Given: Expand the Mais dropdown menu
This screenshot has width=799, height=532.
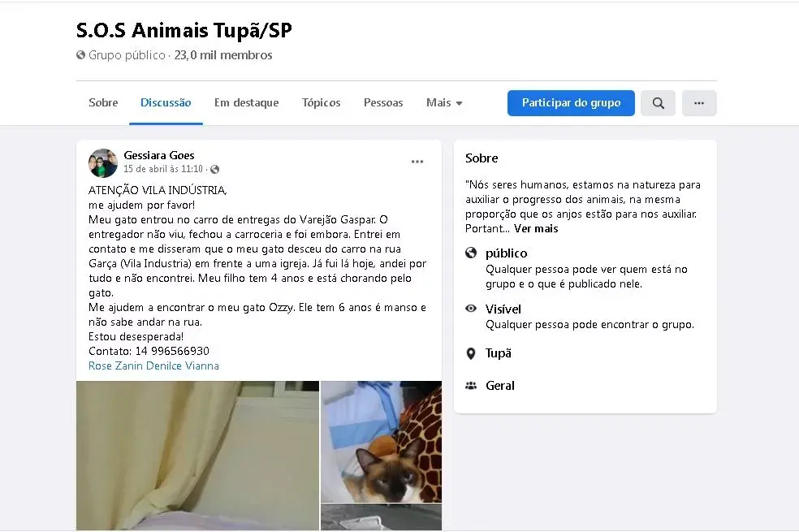Looking at the screenshot, I should click(x=444, y=103).
